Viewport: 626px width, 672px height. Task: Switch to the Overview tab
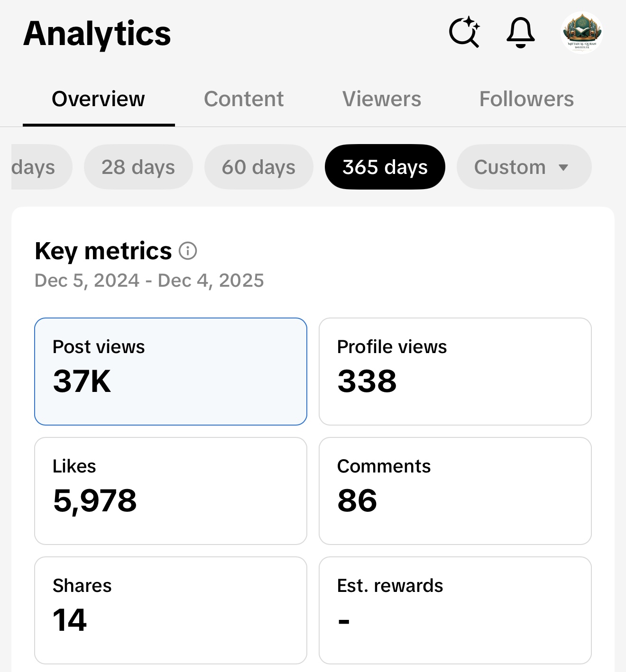pyautogui.click(x=98, y=99)
